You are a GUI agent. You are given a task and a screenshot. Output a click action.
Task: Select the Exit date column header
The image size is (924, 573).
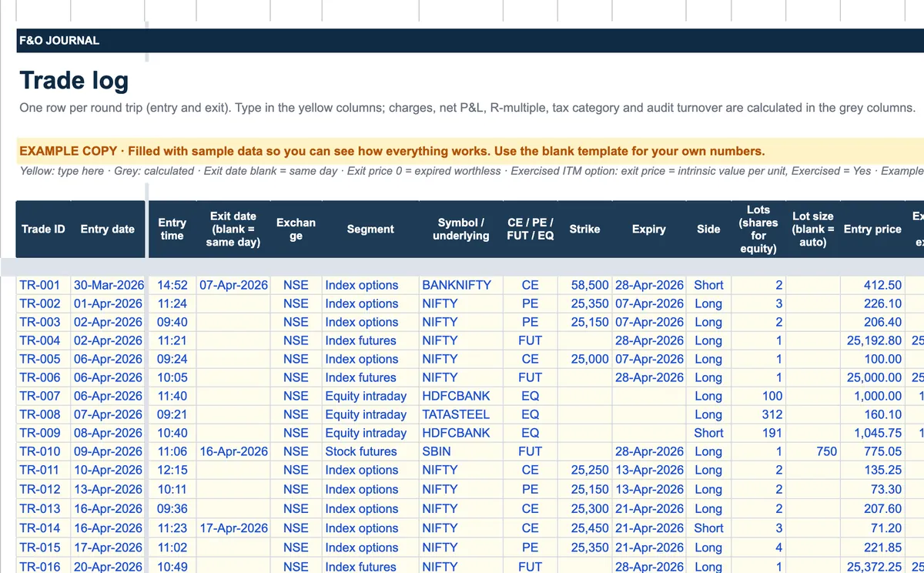(x=233, y=229)
